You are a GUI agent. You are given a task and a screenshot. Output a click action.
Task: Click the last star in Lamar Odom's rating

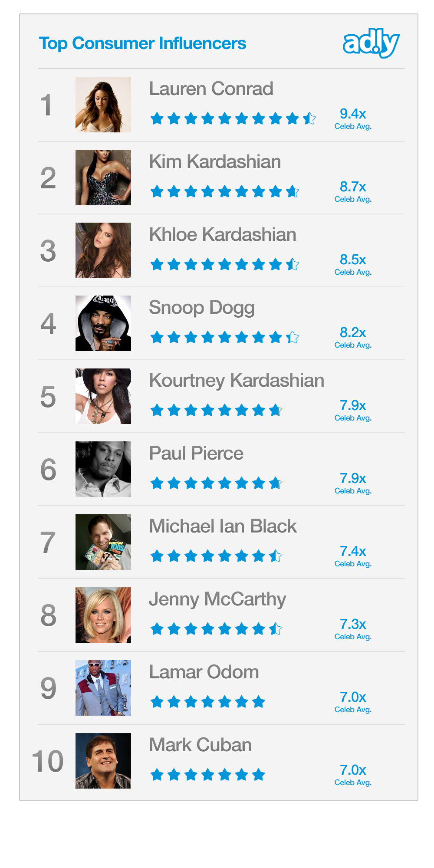259,701
